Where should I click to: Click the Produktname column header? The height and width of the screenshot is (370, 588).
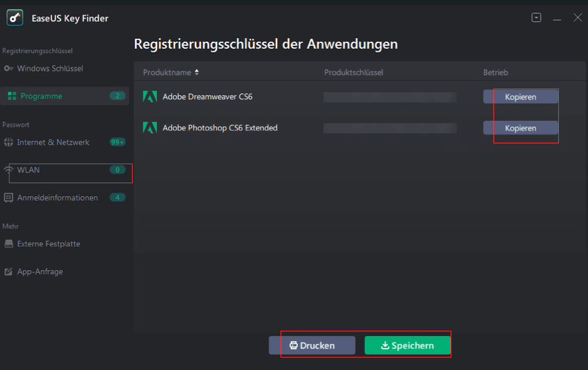tap(167, 73)
